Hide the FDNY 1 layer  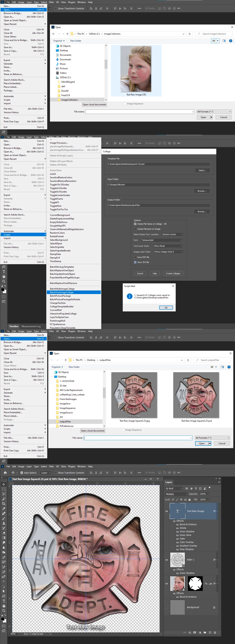[167, 560]
